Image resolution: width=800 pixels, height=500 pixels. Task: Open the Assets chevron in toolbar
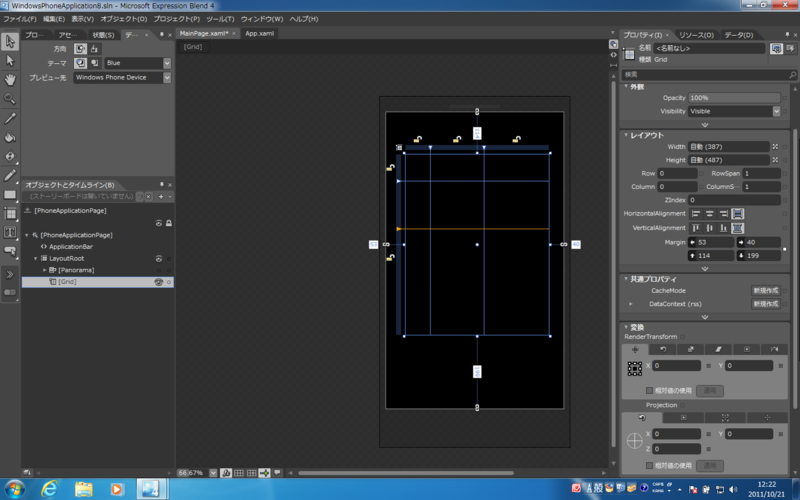coord(10,274)
